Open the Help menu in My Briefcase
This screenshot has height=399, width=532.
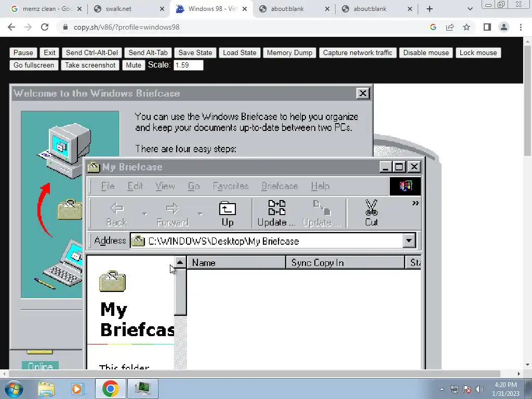pos(320,186)
